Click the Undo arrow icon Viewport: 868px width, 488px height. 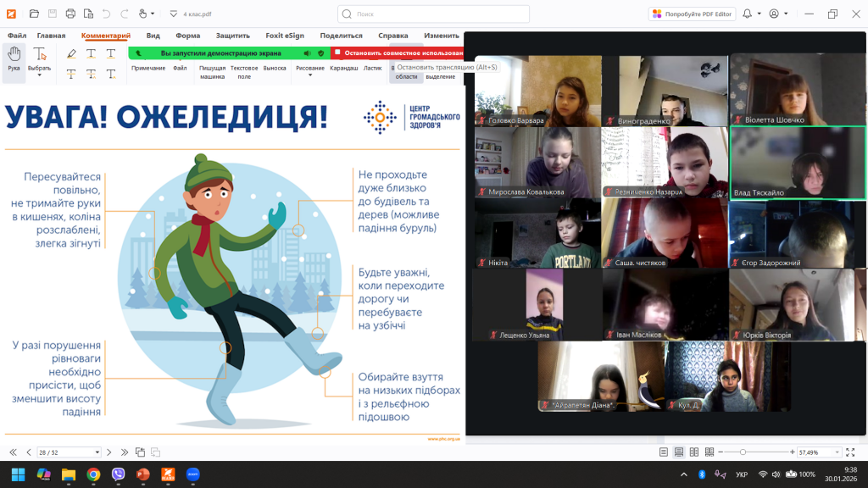coord(106,14)
